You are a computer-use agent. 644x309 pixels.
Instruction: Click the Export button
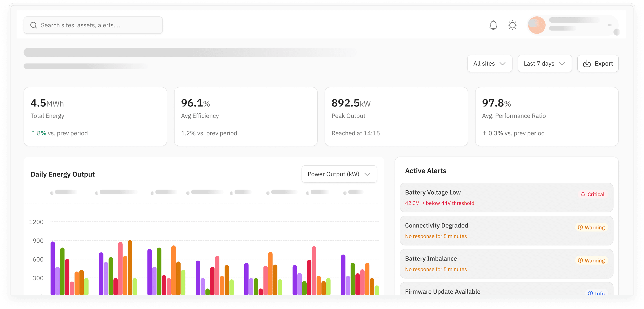[x=598, y=64]
